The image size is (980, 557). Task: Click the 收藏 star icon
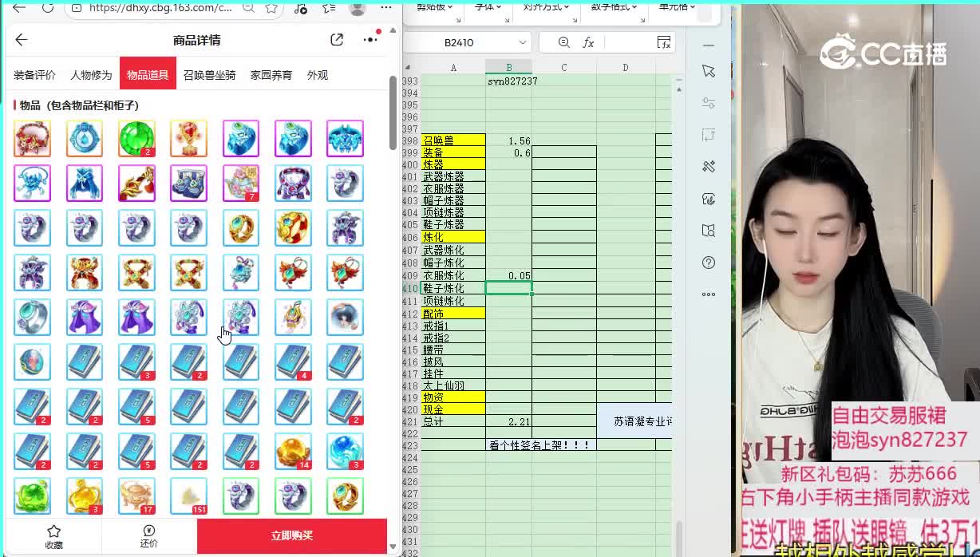point(53,531)
